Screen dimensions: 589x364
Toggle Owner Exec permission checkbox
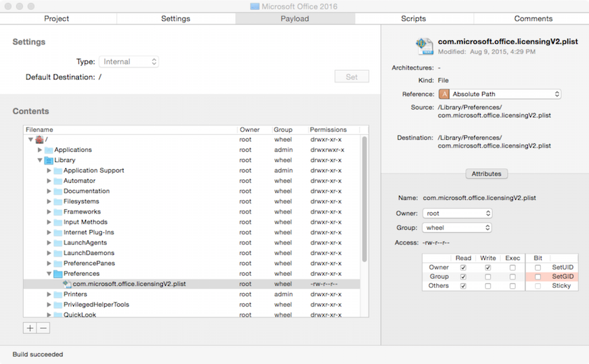[x=512, y=267]
